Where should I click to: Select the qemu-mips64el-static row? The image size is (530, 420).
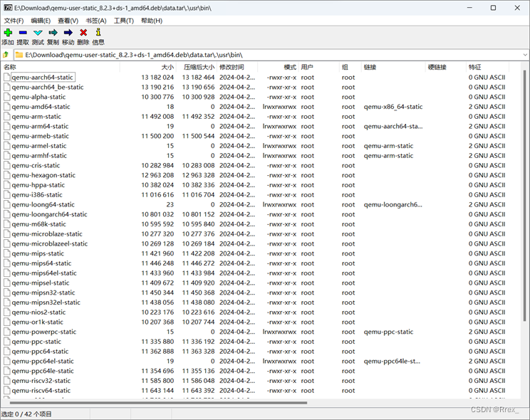click(254, 273)
